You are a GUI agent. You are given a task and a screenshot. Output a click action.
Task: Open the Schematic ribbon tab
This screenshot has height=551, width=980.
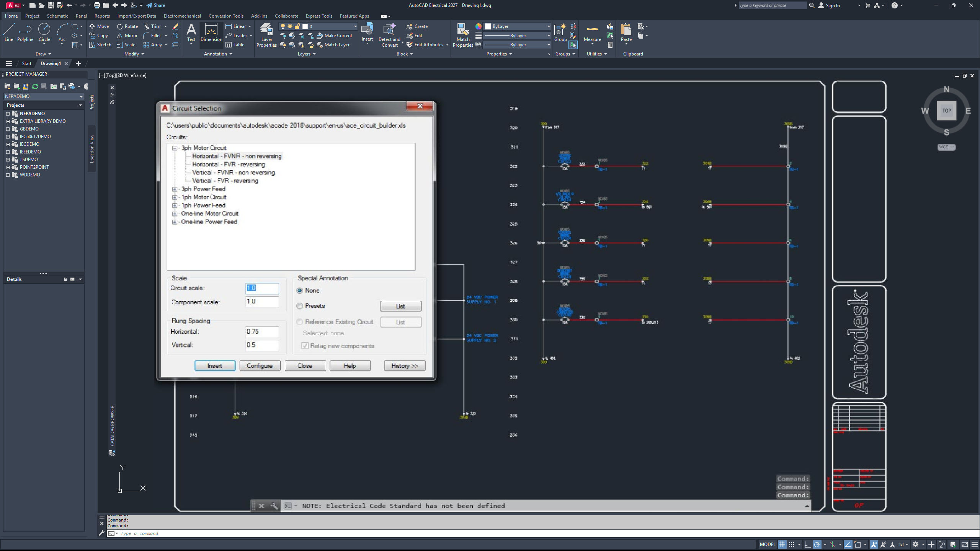pos(57,16)
